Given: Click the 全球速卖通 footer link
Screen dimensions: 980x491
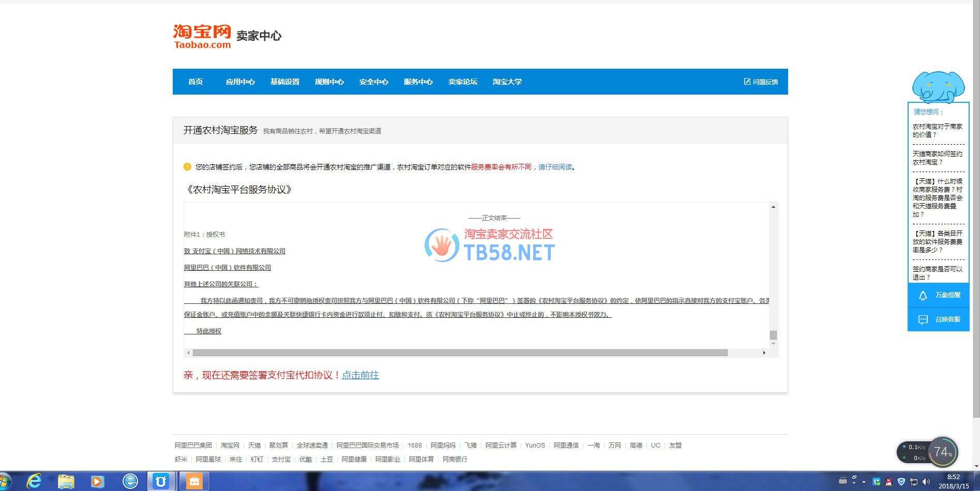Looking at the screenshot, I should [x=312, y=446].
